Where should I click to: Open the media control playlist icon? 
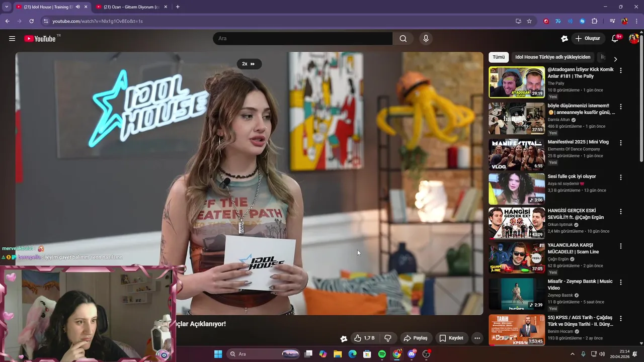[612, 21]
